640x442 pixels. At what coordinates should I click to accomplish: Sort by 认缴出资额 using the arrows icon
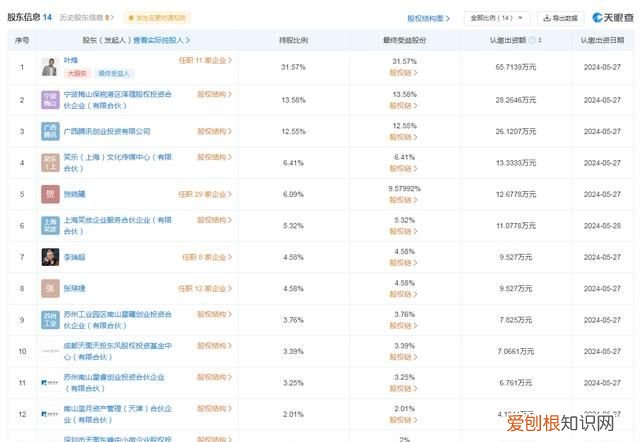540,40
